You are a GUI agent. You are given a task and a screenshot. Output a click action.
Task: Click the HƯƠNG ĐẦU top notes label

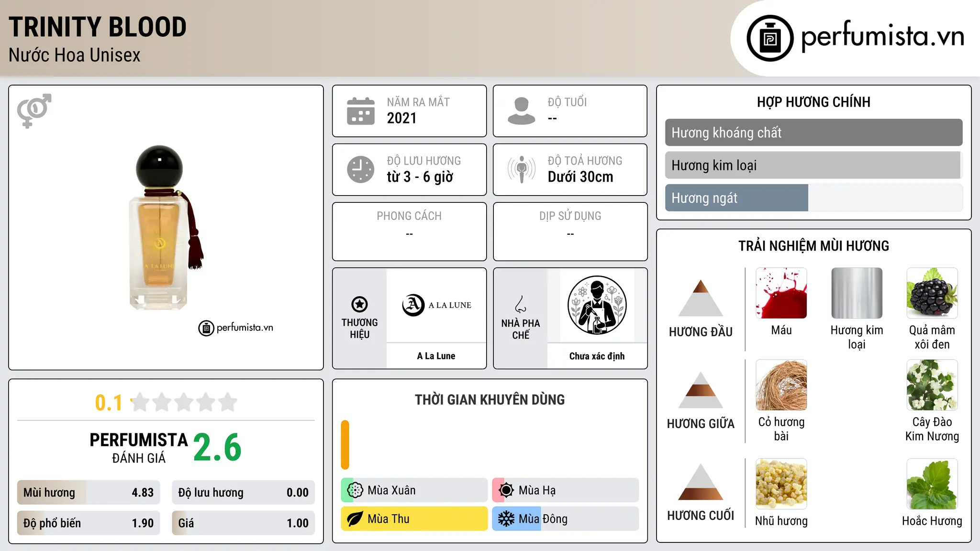[701, 332]
